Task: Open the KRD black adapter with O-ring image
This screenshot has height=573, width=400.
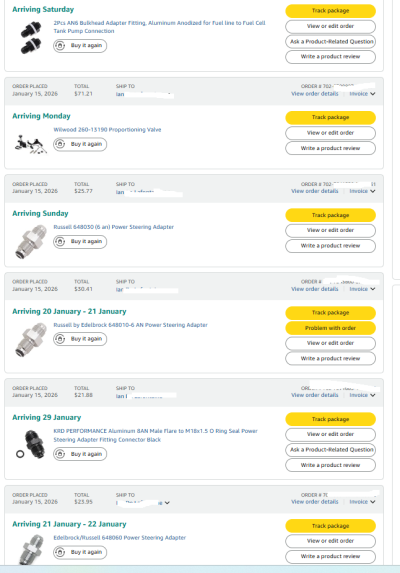Action: (31, 444)
